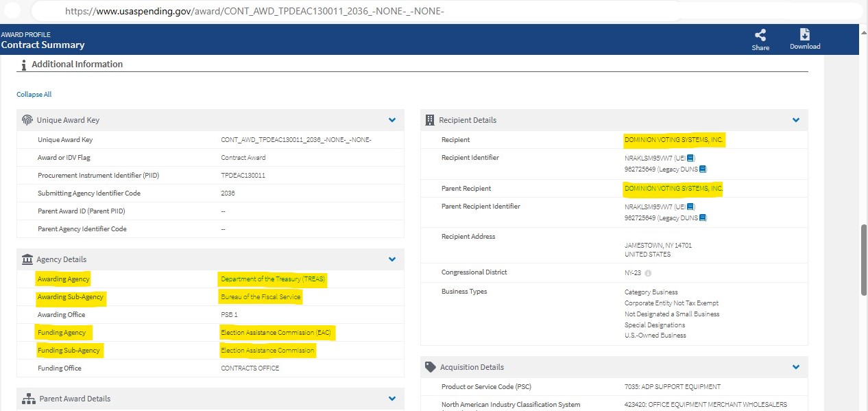The height and width of the screenshot is (411, 868).
Task: Open Dominion Voting Systems parent recipient link
Action: tap(673, 189)
